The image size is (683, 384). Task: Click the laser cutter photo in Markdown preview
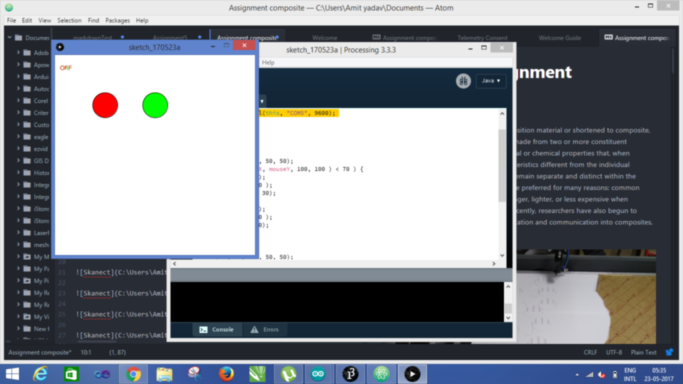coord(586,296)
